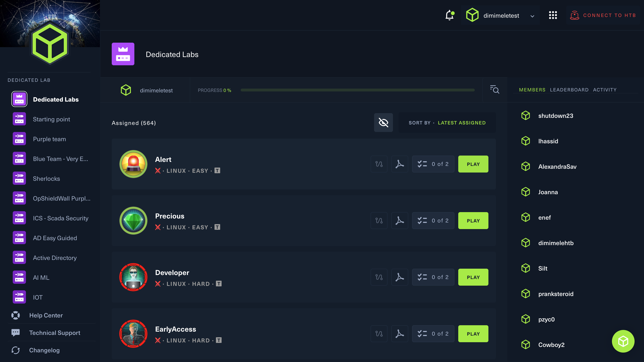Screen dimensions: 644x362
Task: Open walkthrough path icon for Alert
Action: [x=379, y=164]
